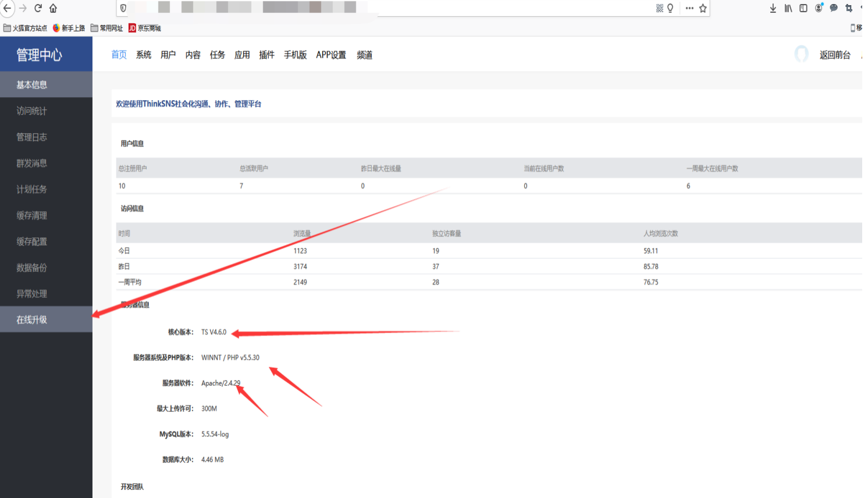This screenshot has width=868, height=498.
Task: Bookmark this page with the star icon
Action: 703,8
